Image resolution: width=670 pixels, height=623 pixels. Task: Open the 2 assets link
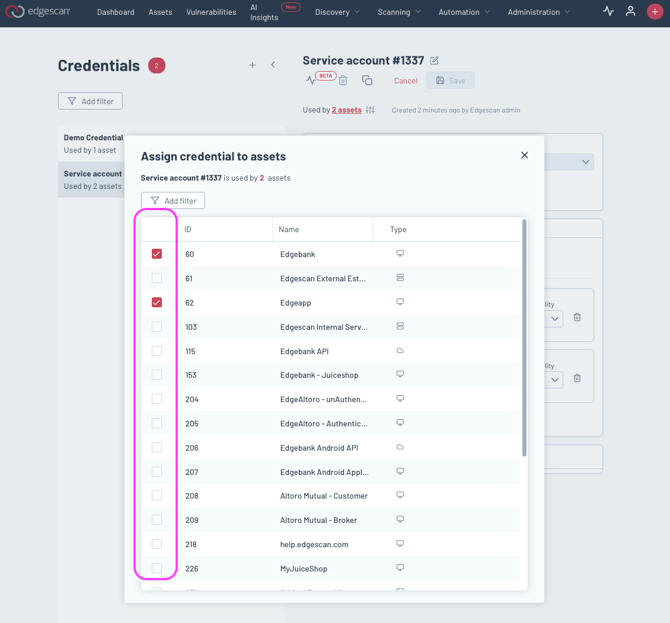[346, 110]
